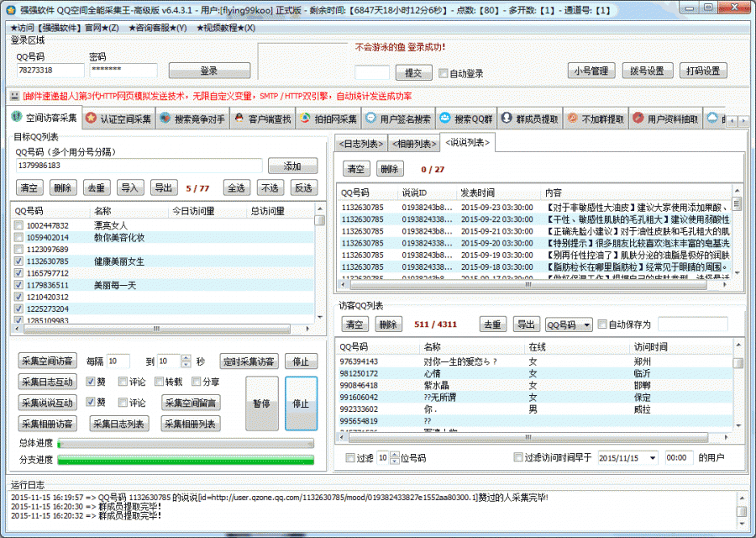Decrease the 位号码 digit-count spinner
756x538 pixels.
(x=395, y=461)
